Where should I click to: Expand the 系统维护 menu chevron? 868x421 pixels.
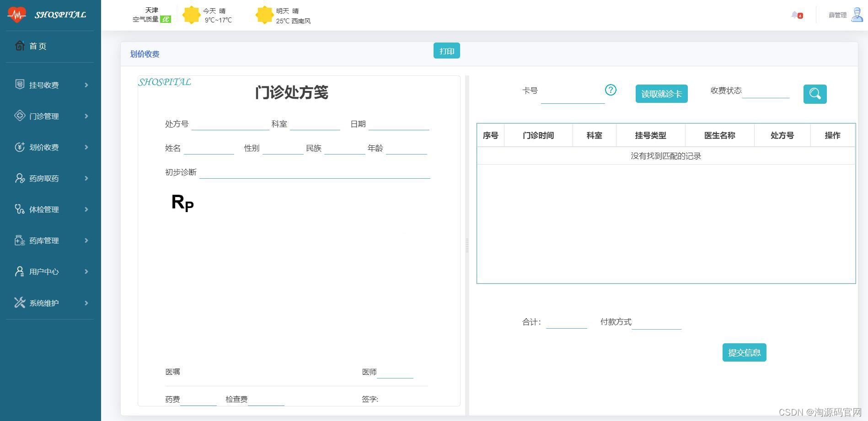(x=86, y=303)
